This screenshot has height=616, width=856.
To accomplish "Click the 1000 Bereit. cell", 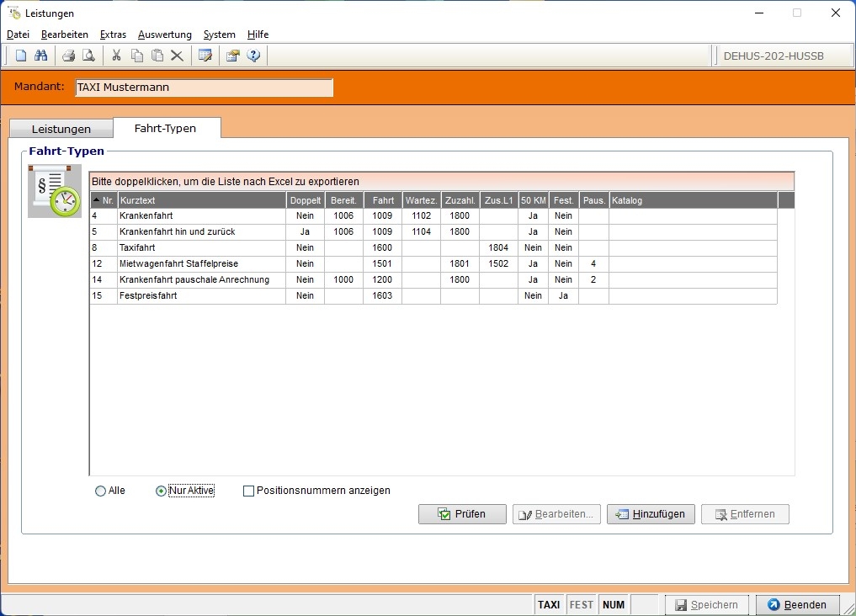I will tap(344, 280).
